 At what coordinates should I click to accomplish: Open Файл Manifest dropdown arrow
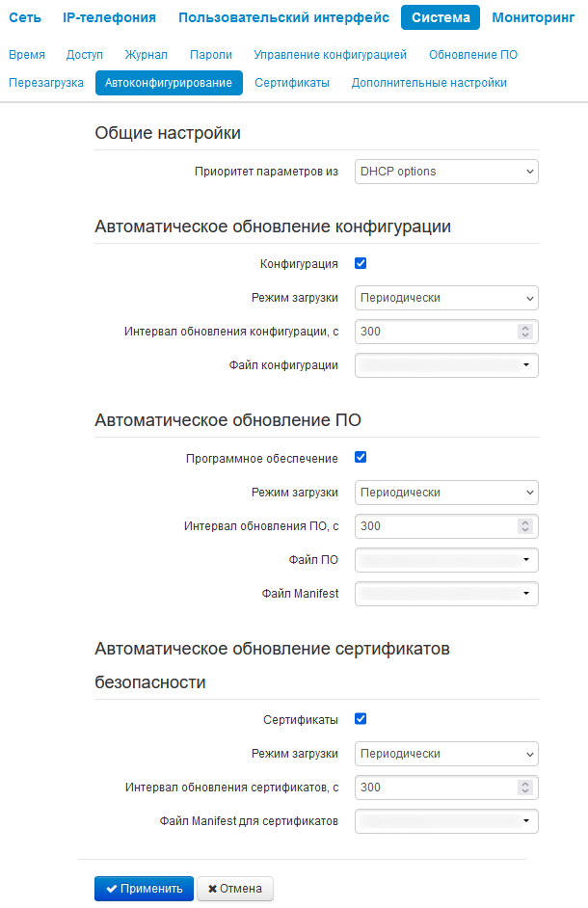pos(526,593)
